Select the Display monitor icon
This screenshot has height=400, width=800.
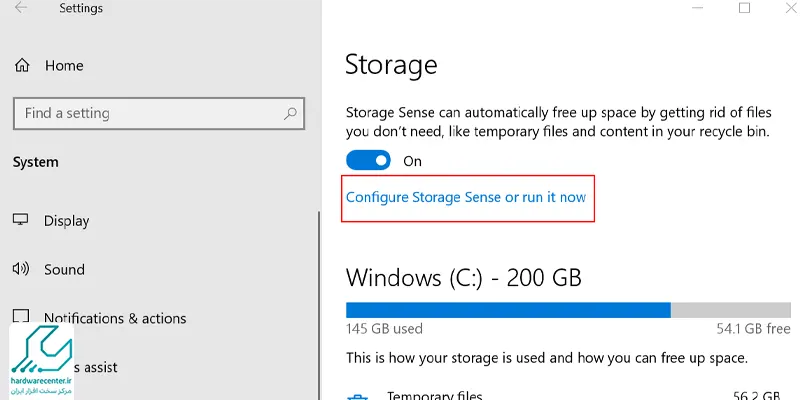pyautogui.click(x=20, y=220)
